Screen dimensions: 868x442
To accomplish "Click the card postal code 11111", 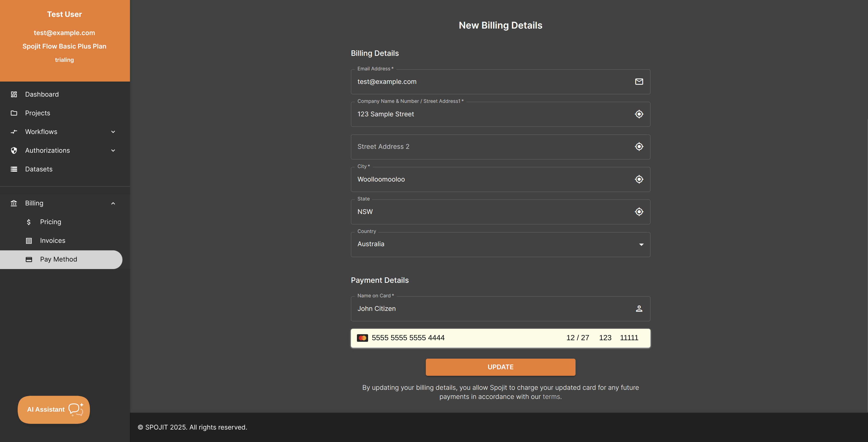I will click(629, 338).
